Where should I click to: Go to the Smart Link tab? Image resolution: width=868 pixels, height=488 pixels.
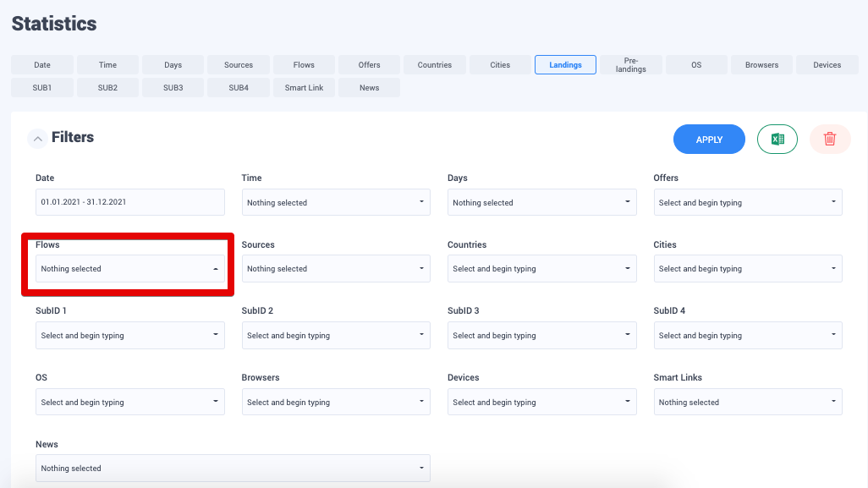point(304,88)
